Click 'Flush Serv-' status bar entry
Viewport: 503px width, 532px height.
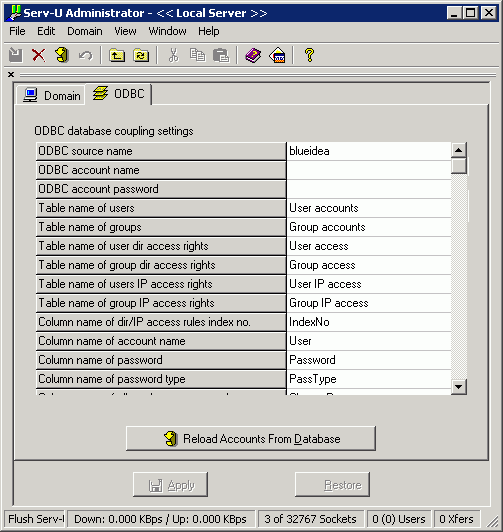pos(35,519)
